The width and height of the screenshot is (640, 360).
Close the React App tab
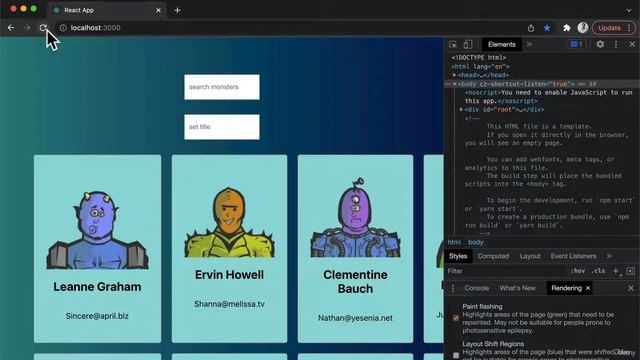click(158, 10)
